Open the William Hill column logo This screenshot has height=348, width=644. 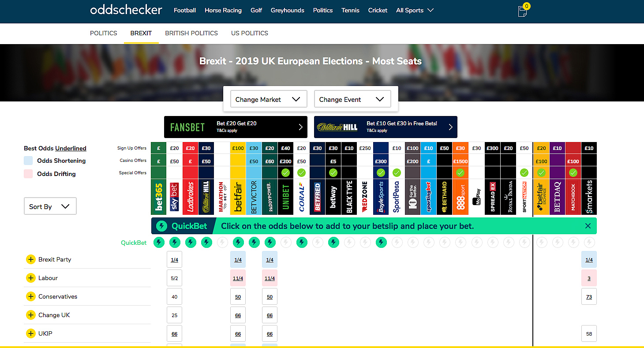[x=206, y=197]
